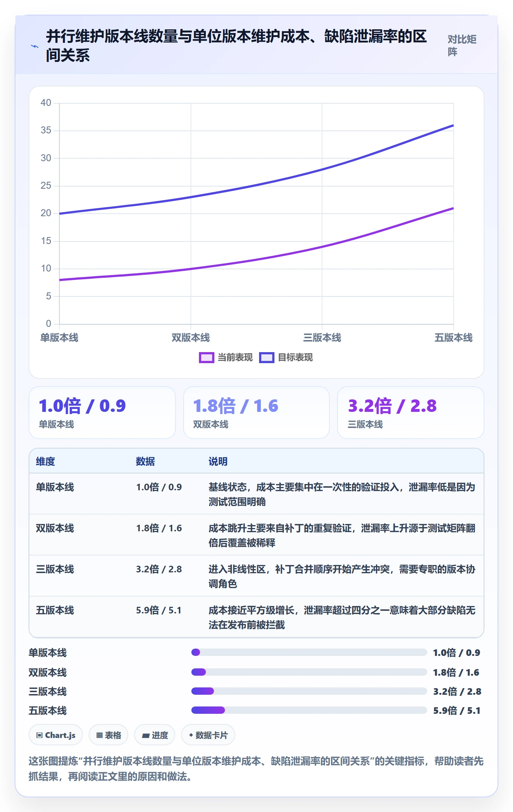
Task: Click the table description starting with 成本跳升
Action: pyautogui.click(x=342, y=535)
